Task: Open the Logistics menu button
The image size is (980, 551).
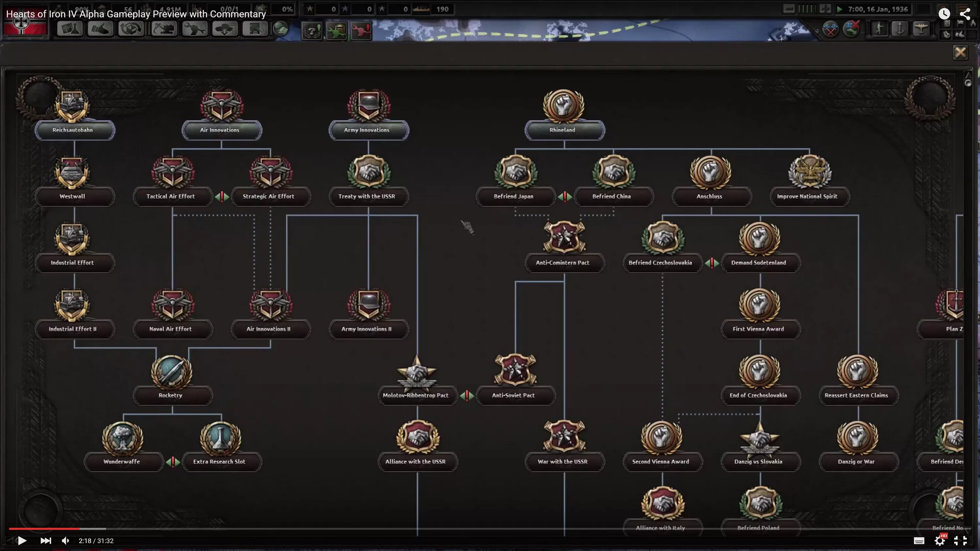Action: [255, 29]
